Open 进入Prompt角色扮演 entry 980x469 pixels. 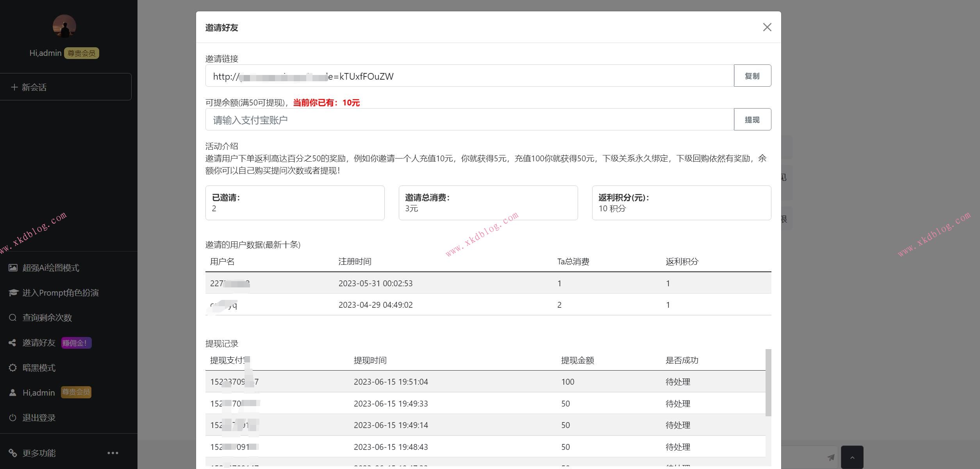click(61, 292)
